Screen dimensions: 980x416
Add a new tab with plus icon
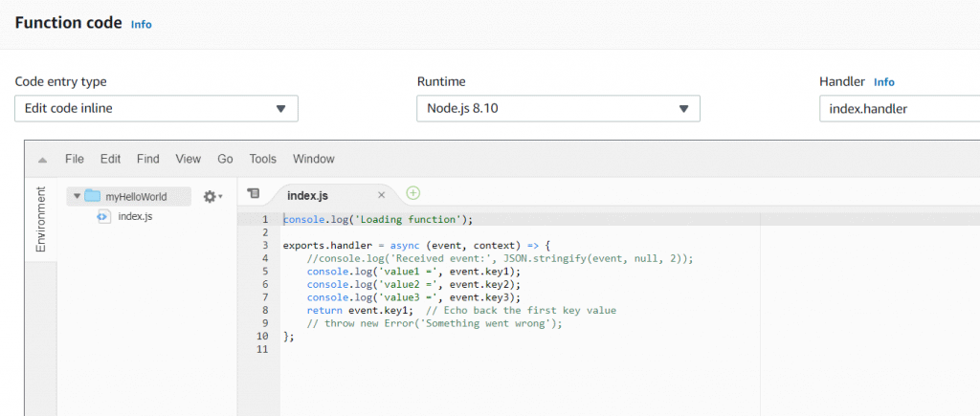(x=412, y=193)
